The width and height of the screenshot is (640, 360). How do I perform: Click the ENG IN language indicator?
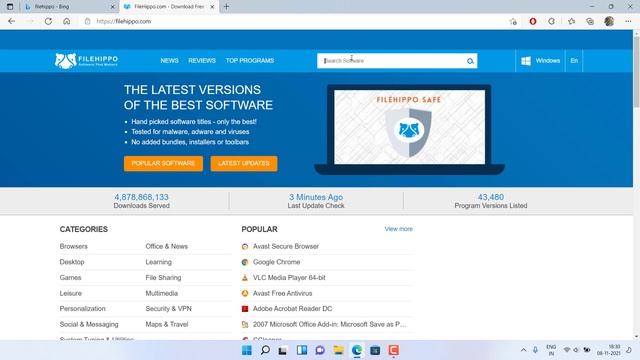pyautogui.click(x=551, y=350)
